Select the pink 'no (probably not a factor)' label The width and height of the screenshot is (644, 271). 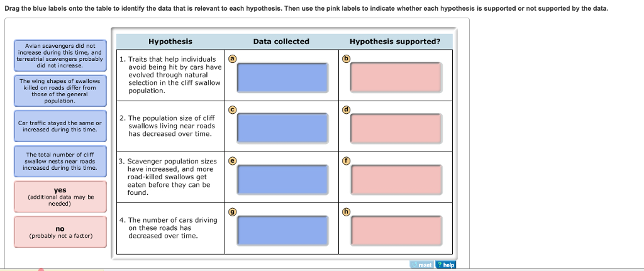60,231
